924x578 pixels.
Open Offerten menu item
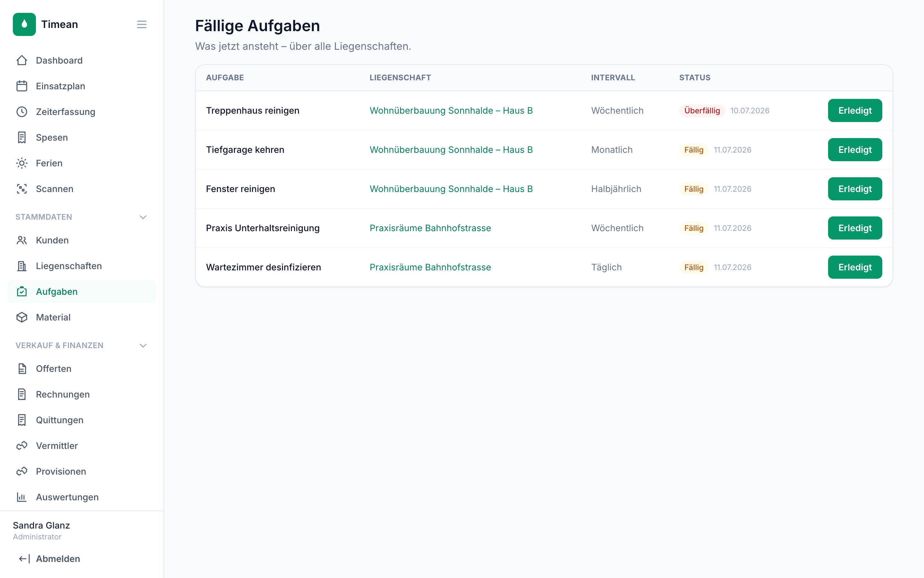point(82,369)
